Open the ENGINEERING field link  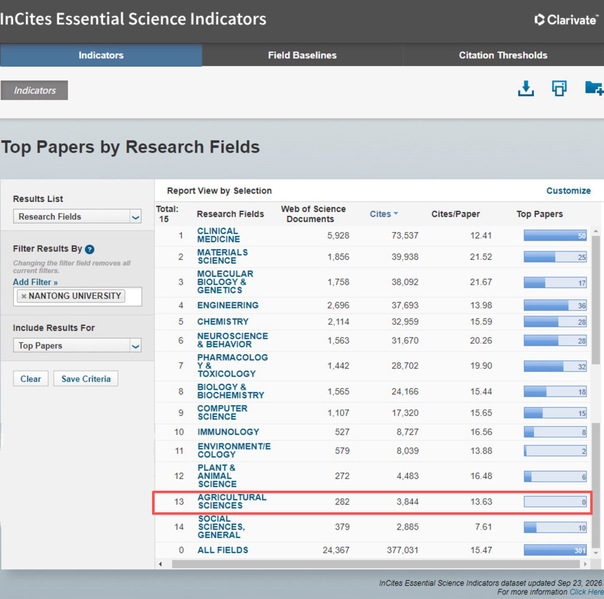pos(228,305)
